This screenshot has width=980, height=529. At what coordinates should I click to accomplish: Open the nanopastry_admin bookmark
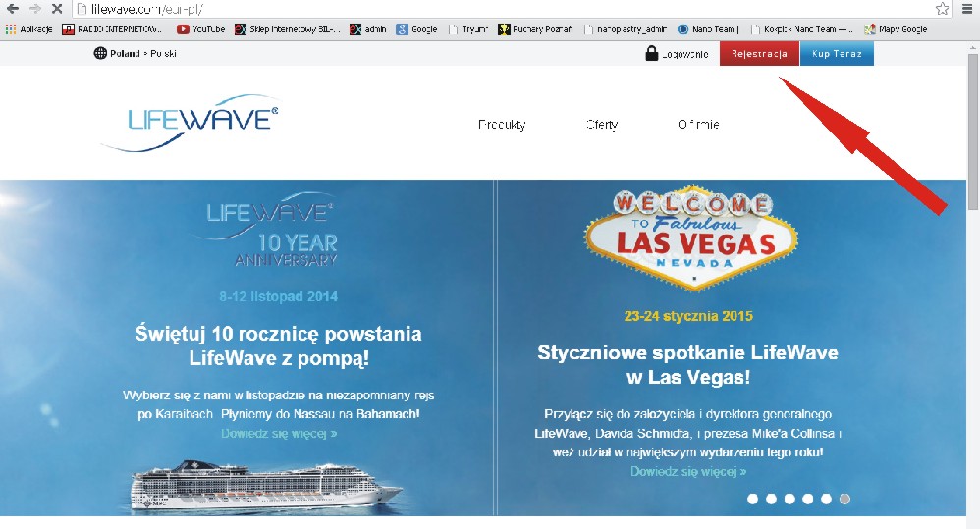tap(626, 29)
